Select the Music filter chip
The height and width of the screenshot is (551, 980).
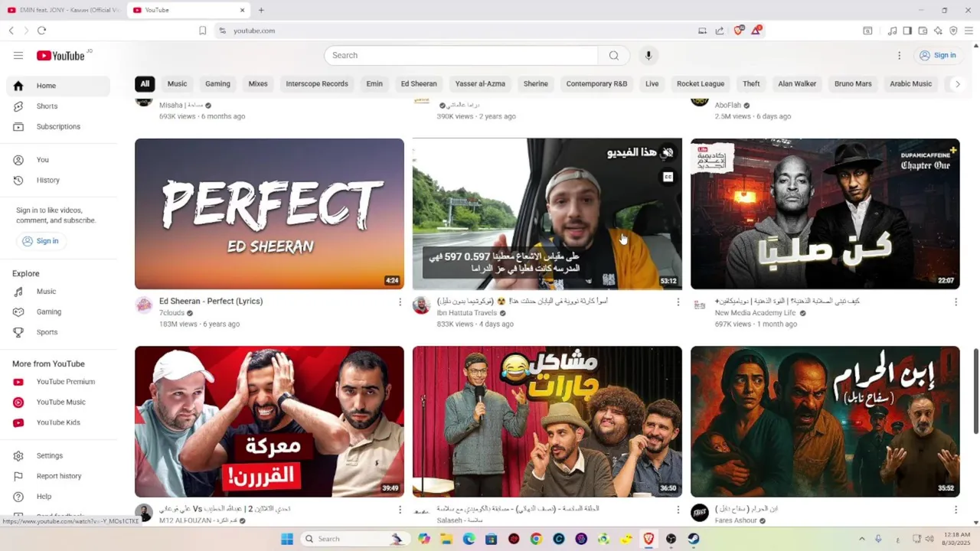177,84
